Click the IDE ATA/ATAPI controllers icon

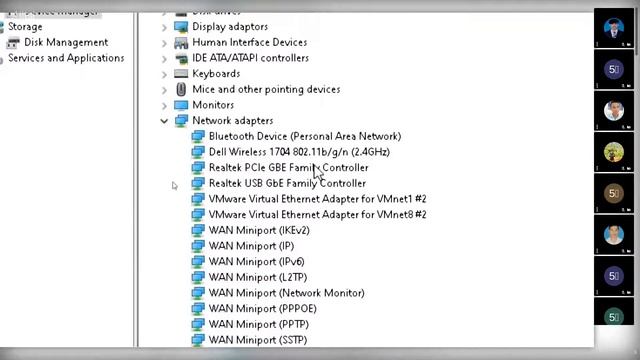[181, 58]
